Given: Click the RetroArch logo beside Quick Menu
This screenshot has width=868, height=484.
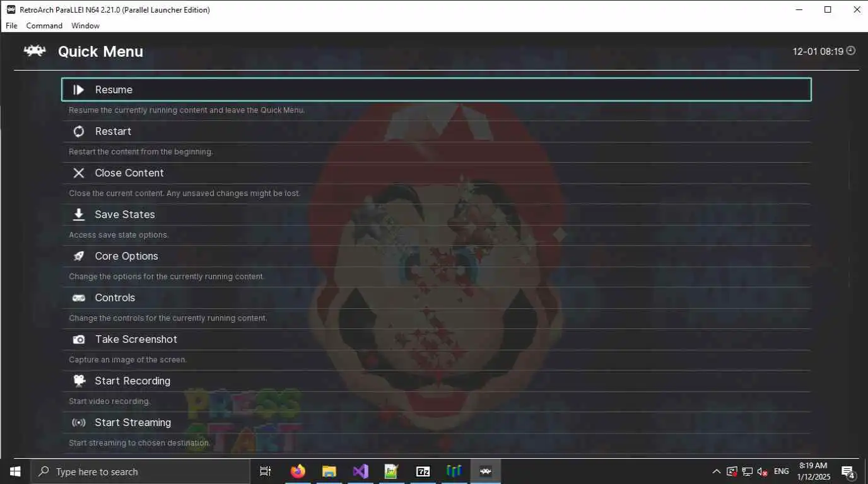Looking at the screenshot, I should click(x=35, y=51).
